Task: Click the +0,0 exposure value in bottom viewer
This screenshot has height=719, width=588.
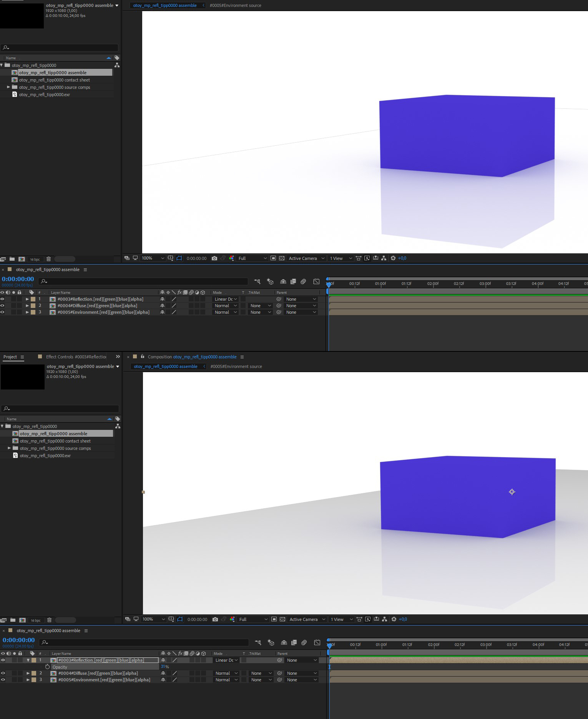Action: pos(403,619)
